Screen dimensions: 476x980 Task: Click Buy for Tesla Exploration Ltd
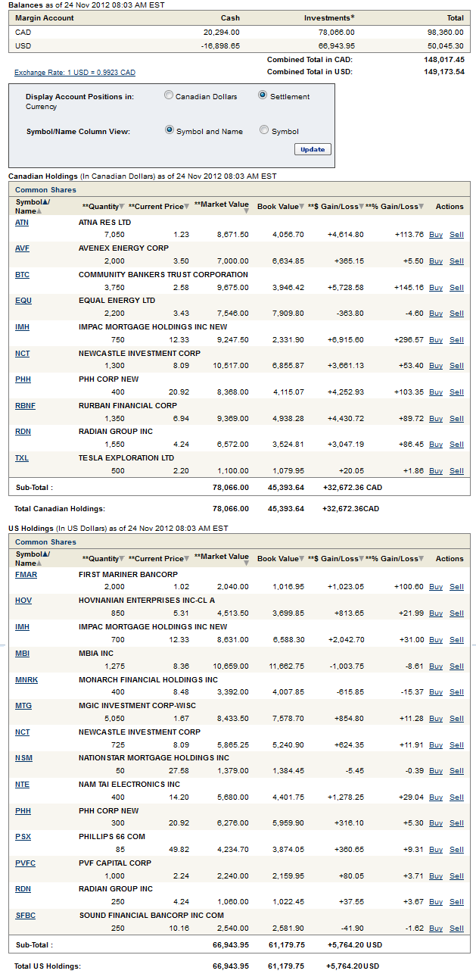436,471
